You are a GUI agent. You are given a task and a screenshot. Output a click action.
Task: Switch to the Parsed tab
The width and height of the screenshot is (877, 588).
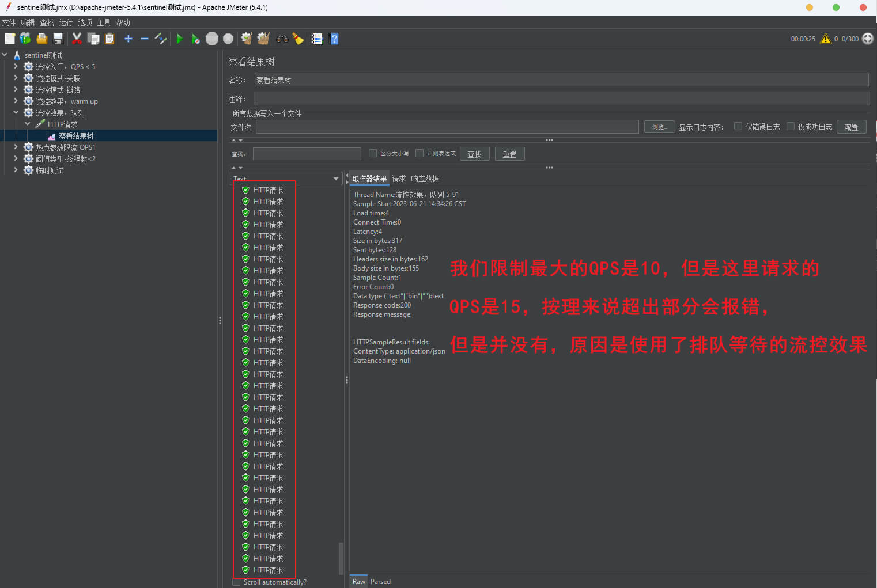pos(380,582)
